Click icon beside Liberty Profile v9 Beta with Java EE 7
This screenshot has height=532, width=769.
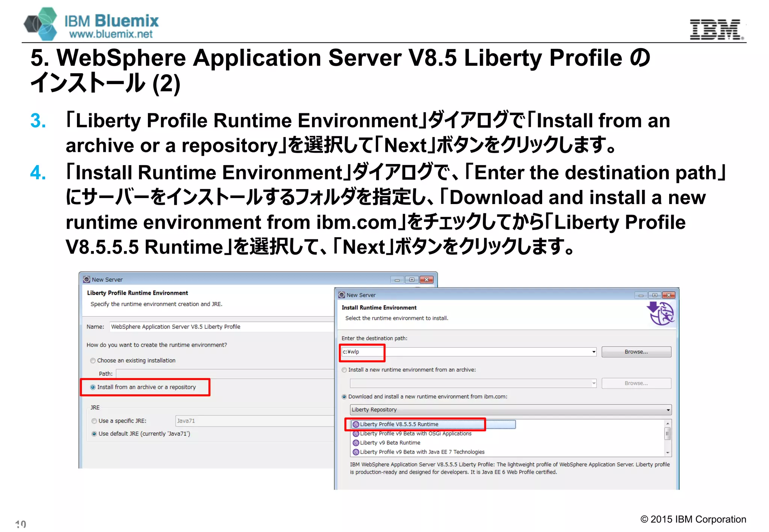356,452
